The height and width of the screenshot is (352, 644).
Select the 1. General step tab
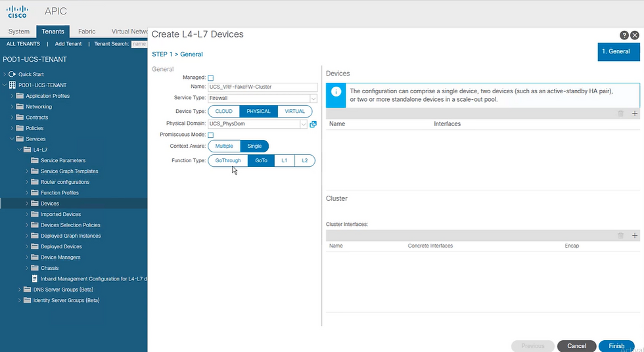pyautogui.click(x=618, y=52)
